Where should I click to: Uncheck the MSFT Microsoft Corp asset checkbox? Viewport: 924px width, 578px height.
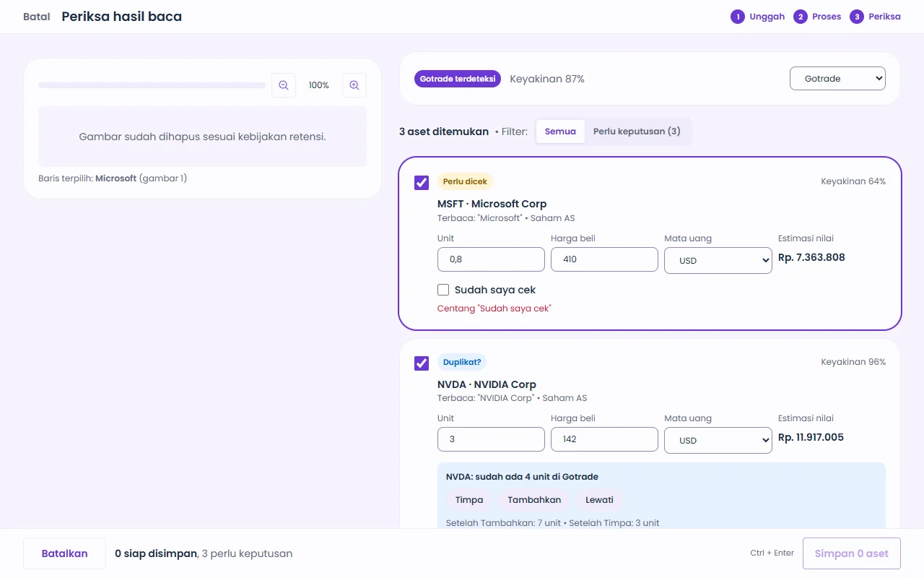point(422,183)
